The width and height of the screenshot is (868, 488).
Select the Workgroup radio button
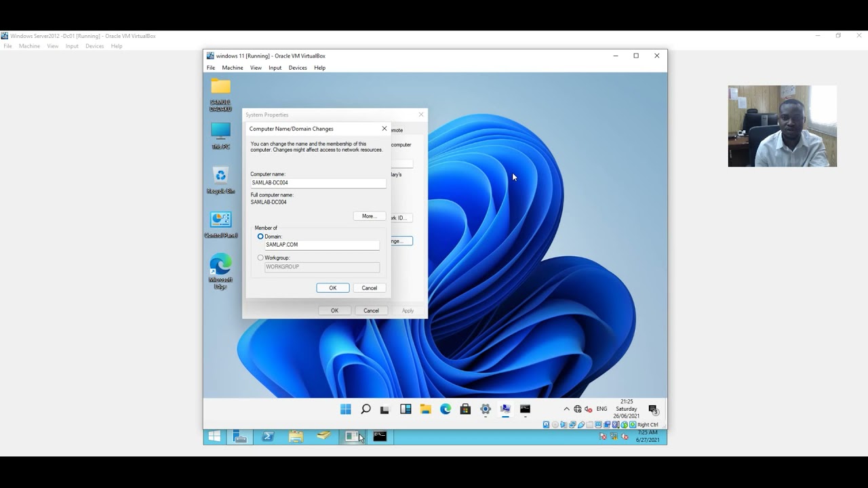(x=260, y=258)
